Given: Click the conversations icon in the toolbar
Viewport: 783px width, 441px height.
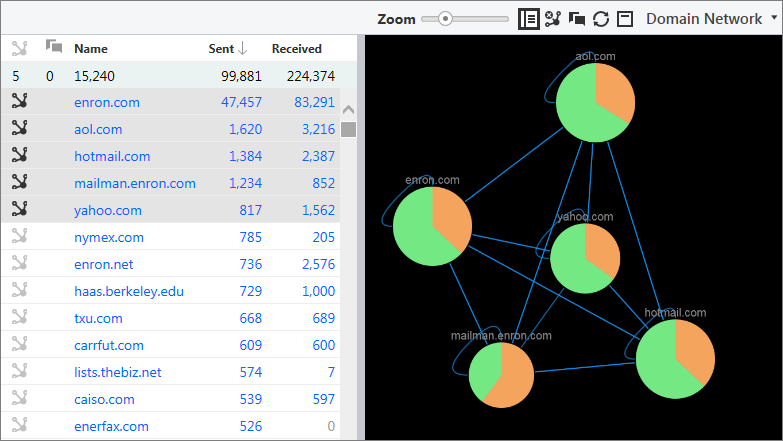Looking at the screenshot, I should point(577,19).
